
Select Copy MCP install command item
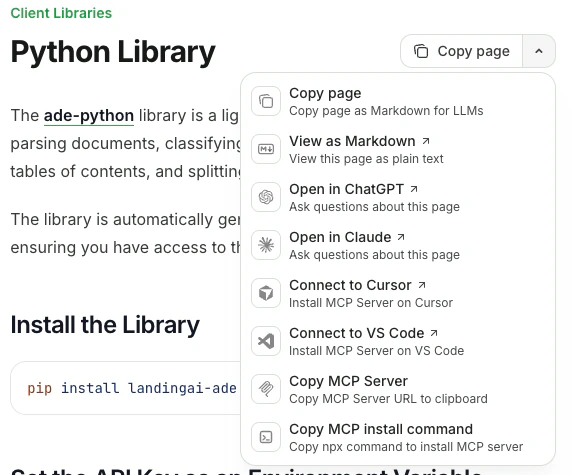(398, 437)
